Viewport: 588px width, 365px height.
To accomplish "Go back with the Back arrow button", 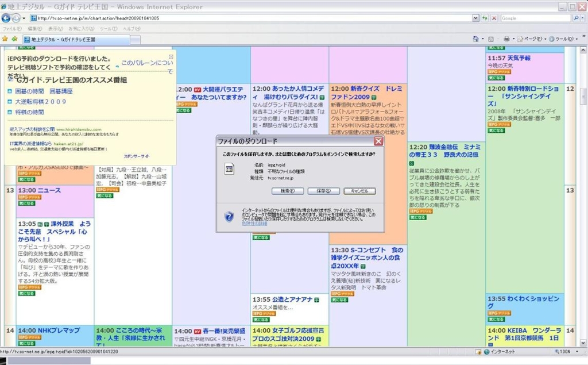I will click(6, 18).
